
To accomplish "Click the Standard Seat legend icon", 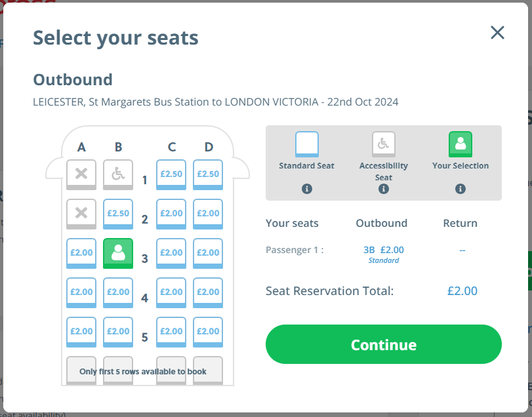I will pyautogui.click(x=306, y=144).
